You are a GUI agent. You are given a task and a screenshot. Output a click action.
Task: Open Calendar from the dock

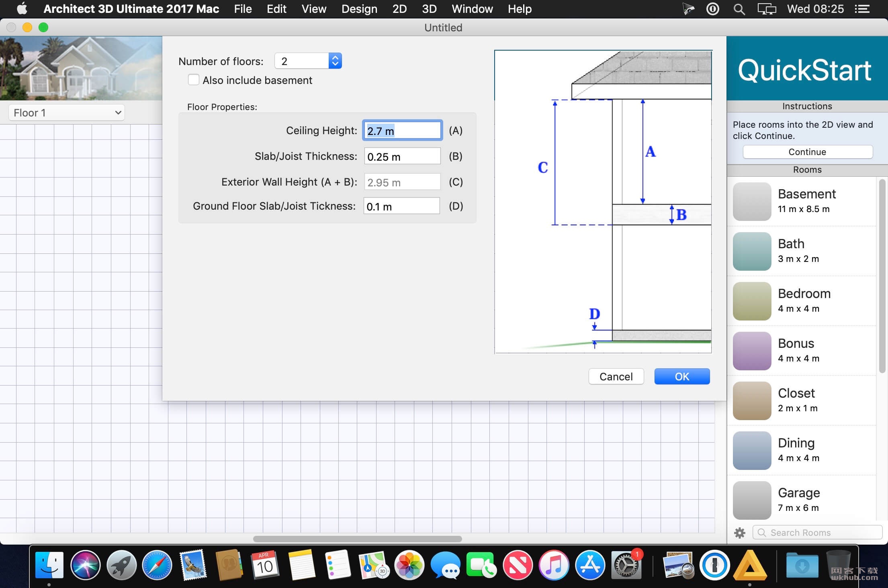point(265,565)
